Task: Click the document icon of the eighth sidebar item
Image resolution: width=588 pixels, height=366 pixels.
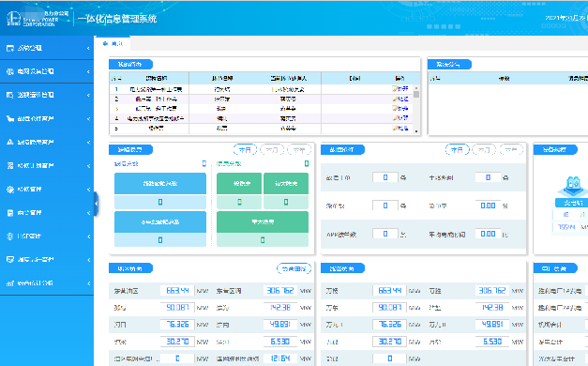Action: (10, 213)
